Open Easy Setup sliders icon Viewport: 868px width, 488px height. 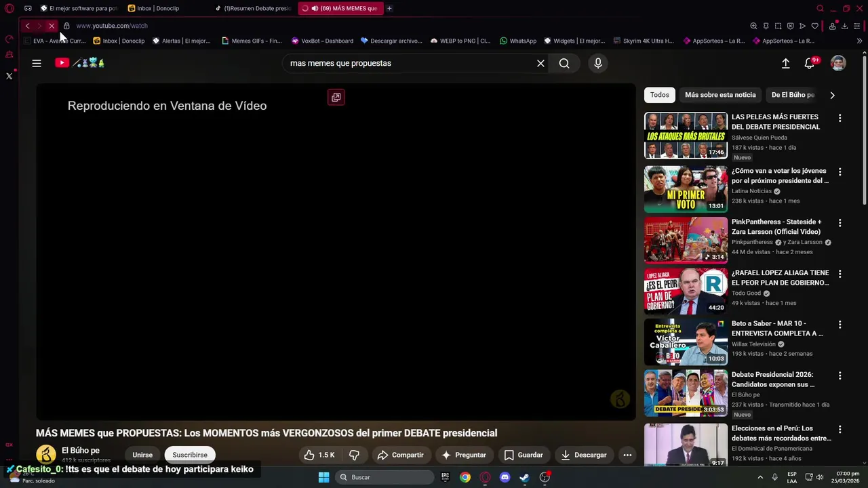tap(857, 26)
